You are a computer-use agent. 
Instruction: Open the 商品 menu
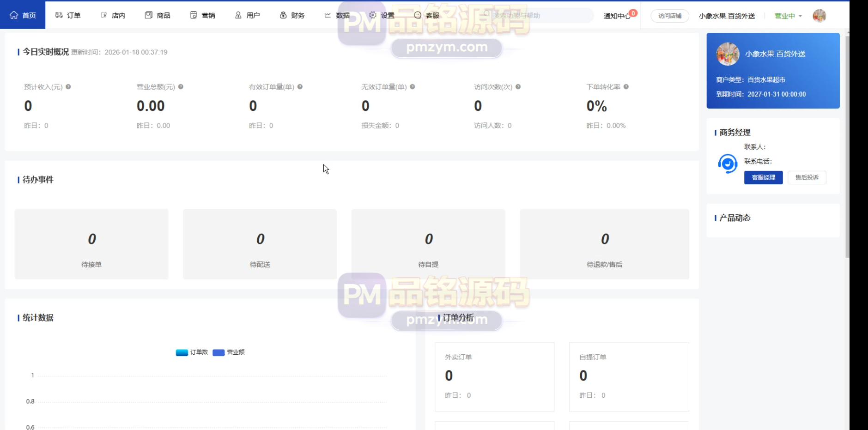158,15
